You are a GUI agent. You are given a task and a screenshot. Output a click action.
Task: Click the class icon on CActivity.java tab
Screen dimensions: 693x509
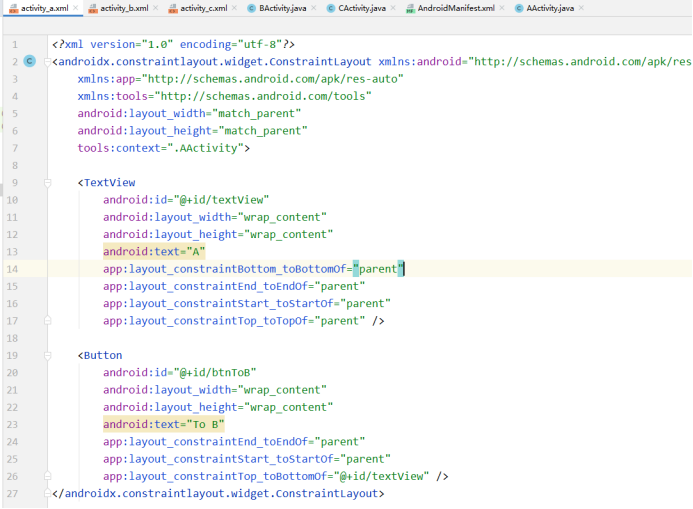pyautogui.click(x=331, y=8)
